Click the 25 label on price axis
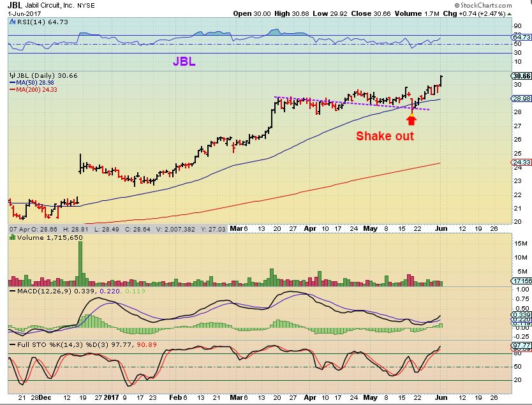Screen dimensions: 532x405 [x=518, y=153]
